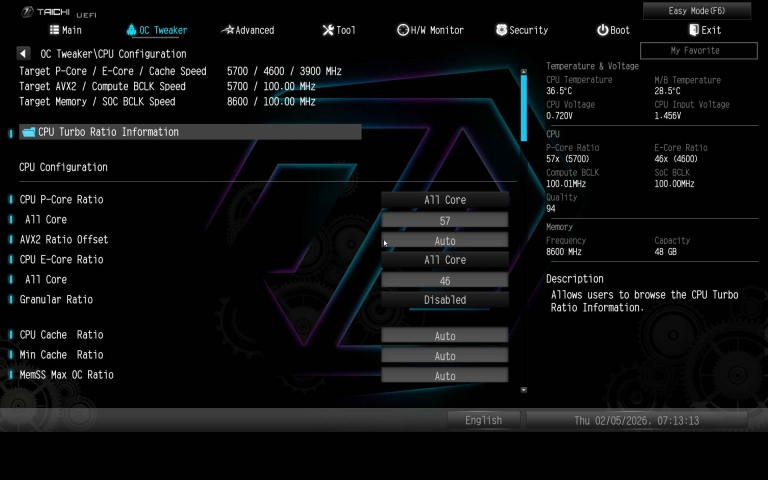Click the Main tab icon
The image size is (768, 480).
click(x=53, y=30)
